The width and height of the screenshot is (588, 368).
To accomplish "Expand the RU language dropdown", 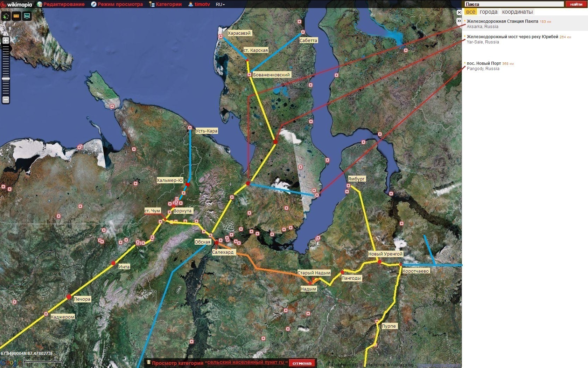I will (220, 4).
